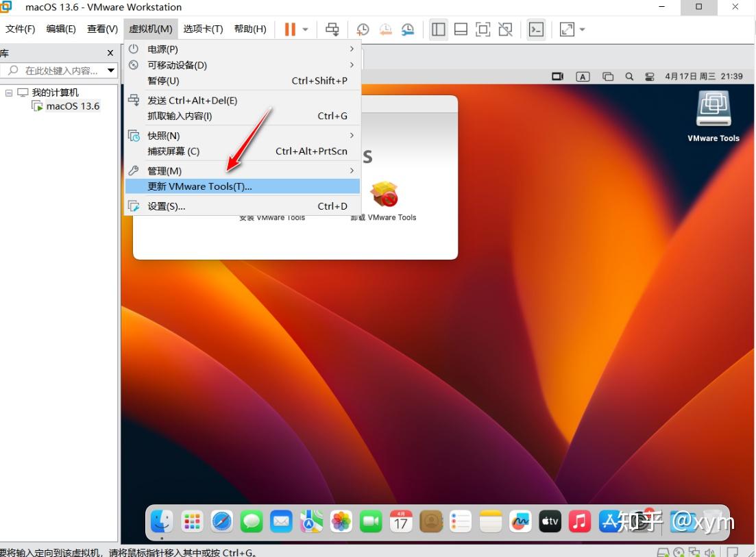
Task: Toggle the library sidebar view icon
Action: coord(438,29)
